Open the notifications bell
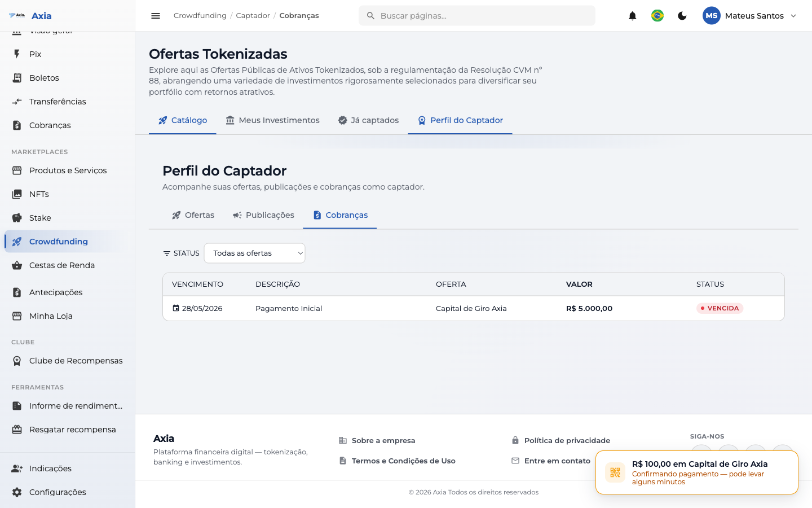This screenshot has width=812, height=508. pyautogui.click(x=633, y=16)
